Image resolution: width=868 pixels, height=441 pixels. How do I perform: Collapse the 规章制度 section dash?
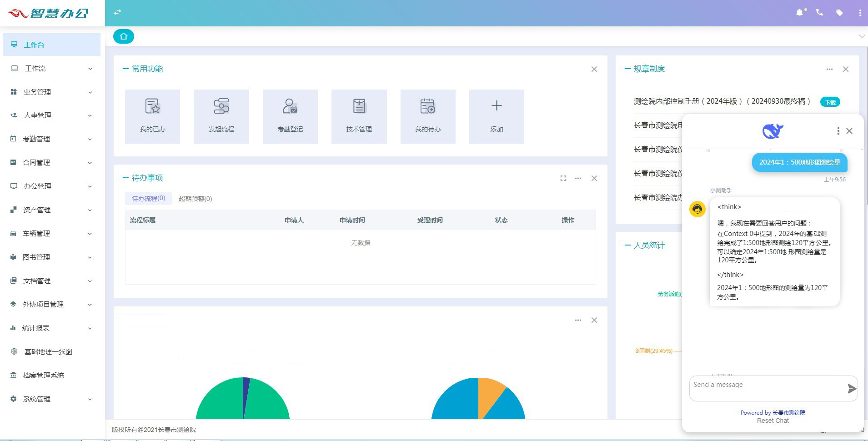[627, 69]
